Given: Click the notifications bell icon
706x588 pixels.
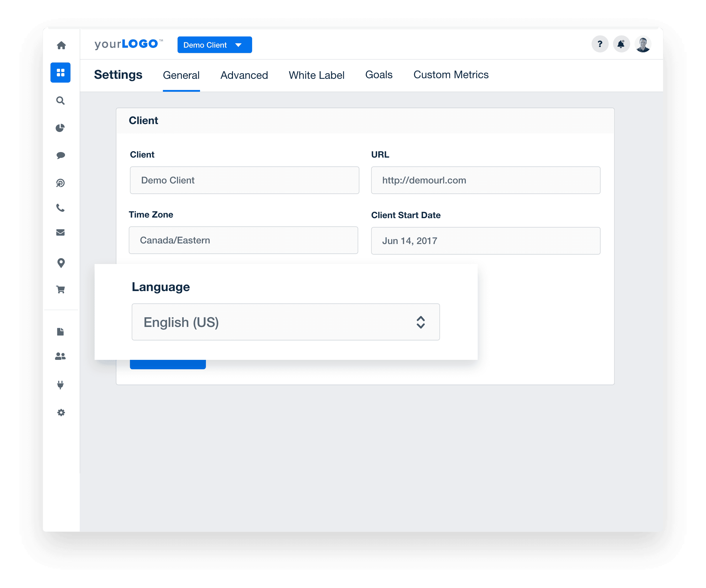Looking at the screenshot, I should click(622, 44).
